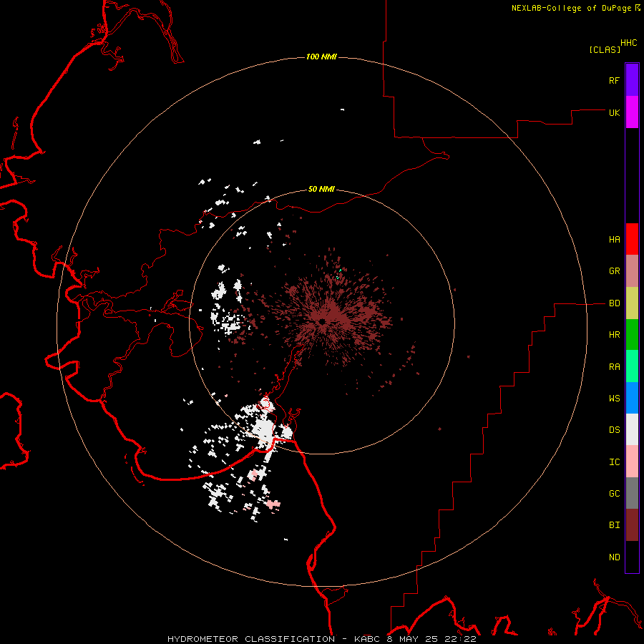The height and width of the screenshot is (644, 644).
Task: Click the UK legend label
Action: click(x=614, y=112)
